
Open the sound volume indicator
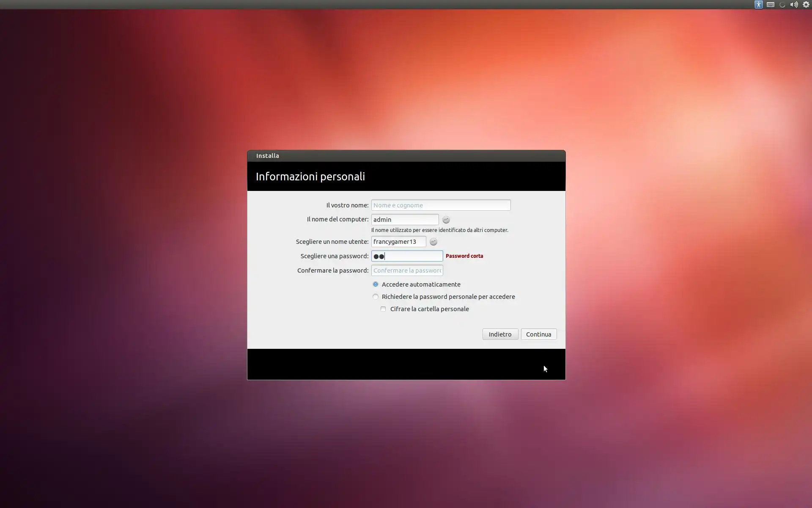tap(794, 5)
